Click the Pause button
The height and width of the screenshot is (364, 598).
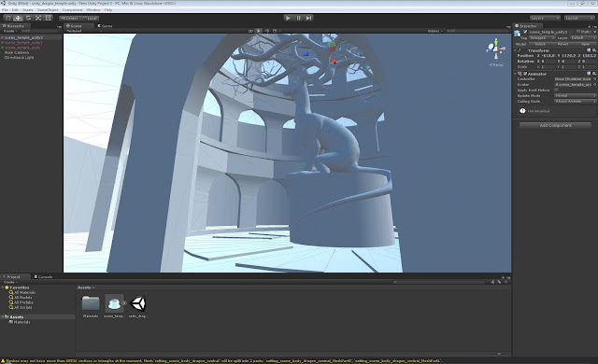point(299,18)
